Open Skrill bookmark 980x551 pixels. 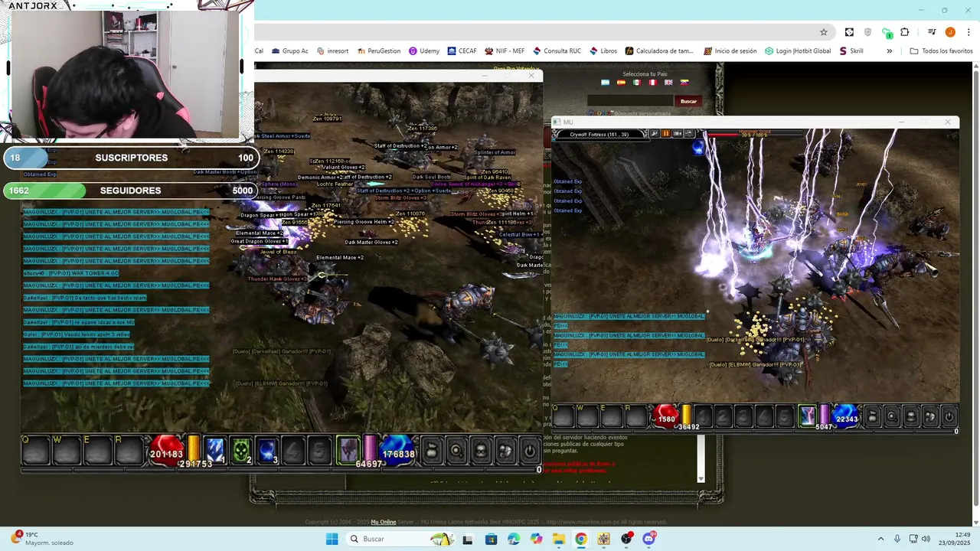[851, 51]
